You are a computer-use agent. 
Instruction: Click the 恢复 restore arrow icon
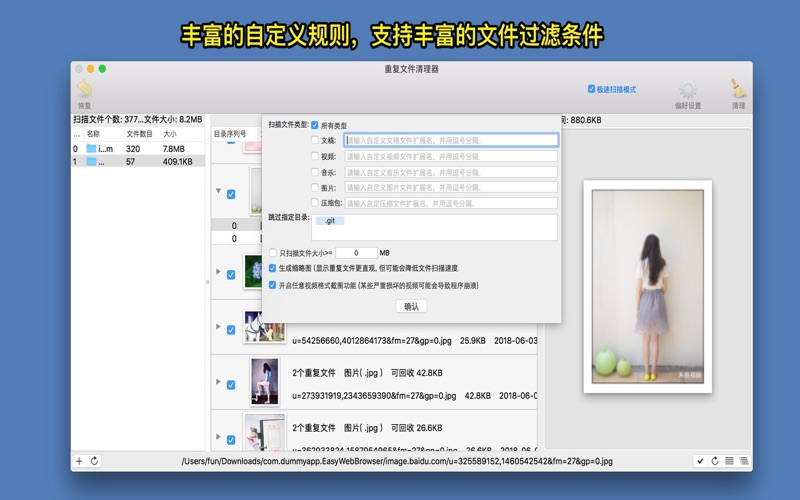85,89
